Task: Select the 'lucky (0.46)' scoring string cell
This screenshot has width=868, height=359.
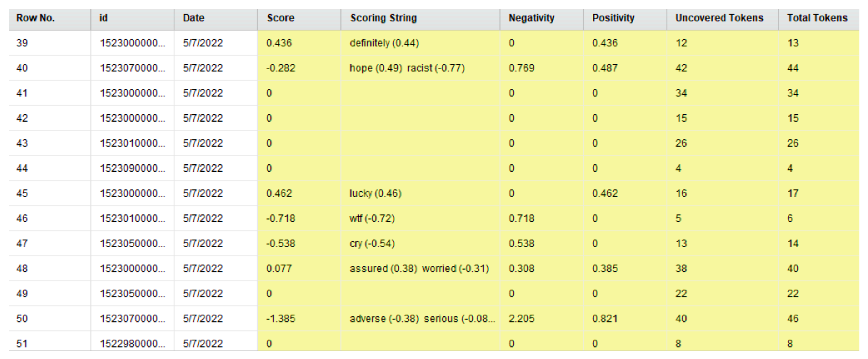Action: point(375,193)
